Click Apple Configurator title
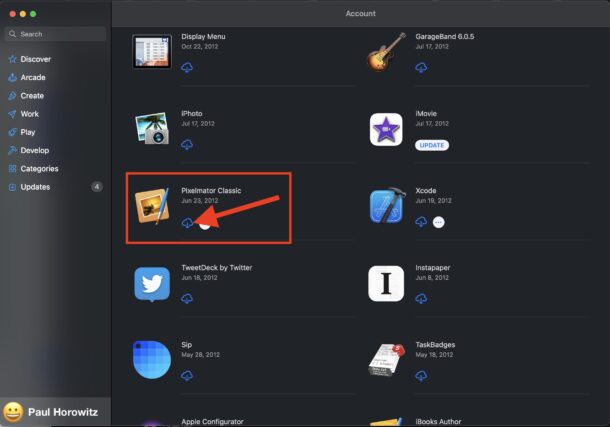Viewport: 610px width, 427px height. (x=212, y=422)
